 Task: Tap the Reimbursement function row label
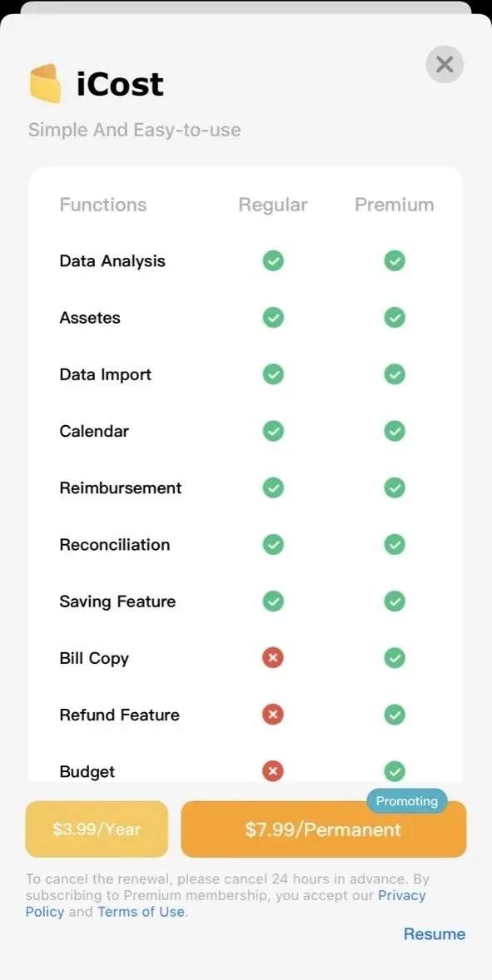[121, 488]
